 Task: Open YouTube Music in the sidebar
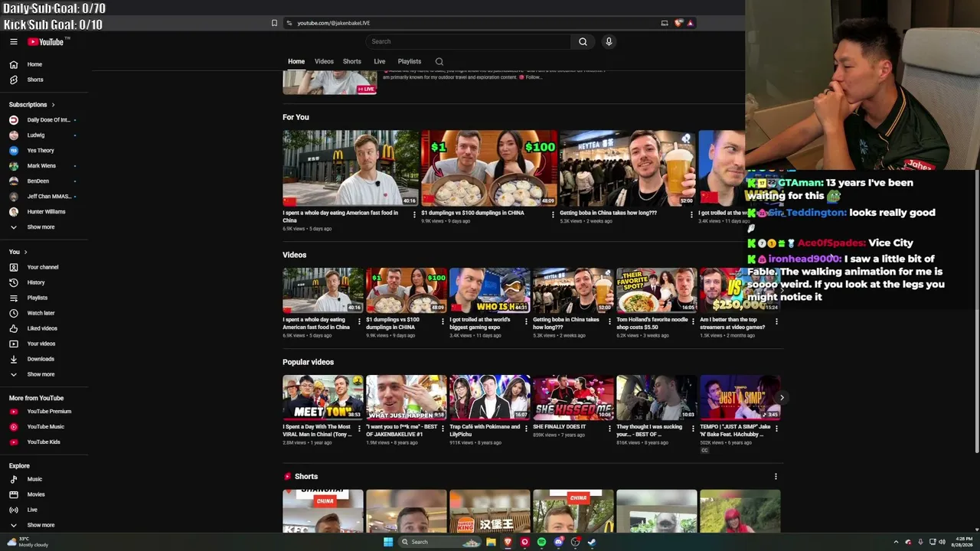(45, 426)
